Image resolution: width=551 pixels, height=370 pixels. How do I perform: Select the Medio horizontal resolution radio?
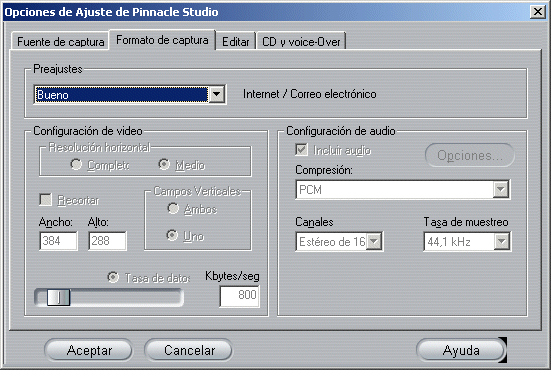(164, 164)
